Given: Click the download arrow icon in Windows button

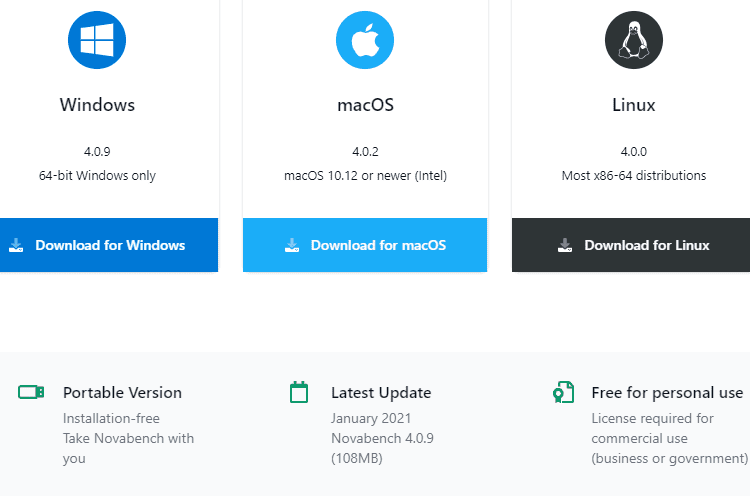Looking at the screenshot, I should pos(16,245).
